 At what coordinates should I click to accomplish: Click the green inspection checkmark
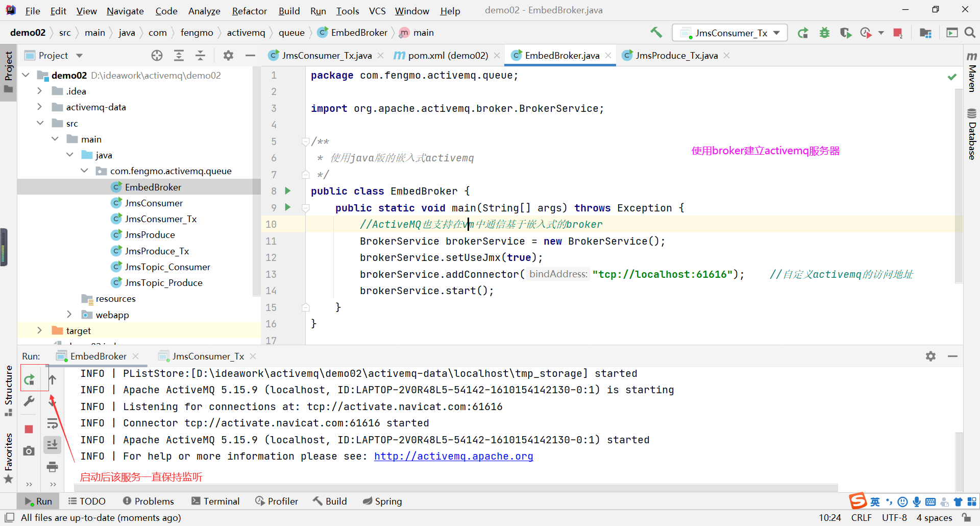pyautogui.click(x=952, y=77)
